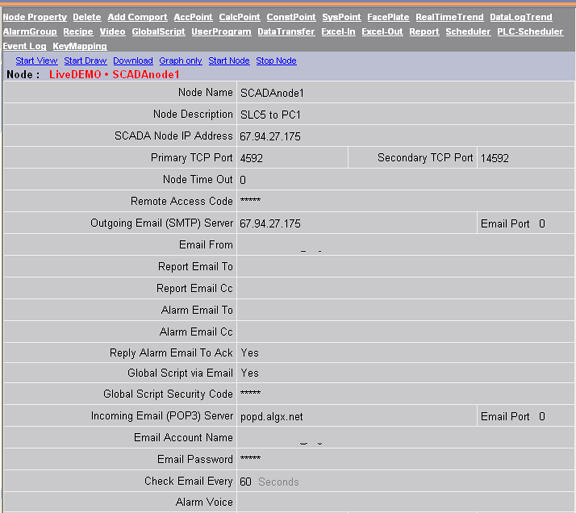
Task: Click the DataLogTrend link
Action: (x=521, y=17)
